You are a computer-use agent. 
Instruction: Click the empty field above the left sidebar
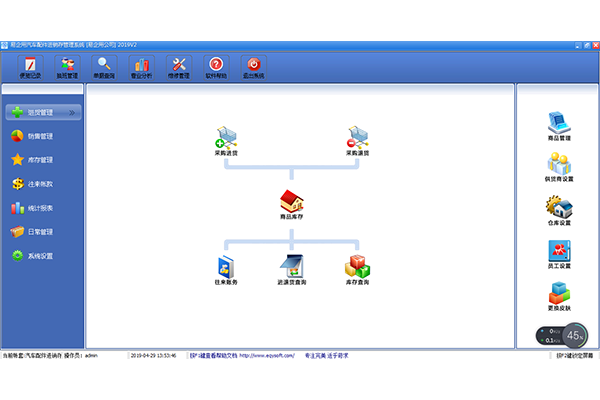(x=42, y=90)
